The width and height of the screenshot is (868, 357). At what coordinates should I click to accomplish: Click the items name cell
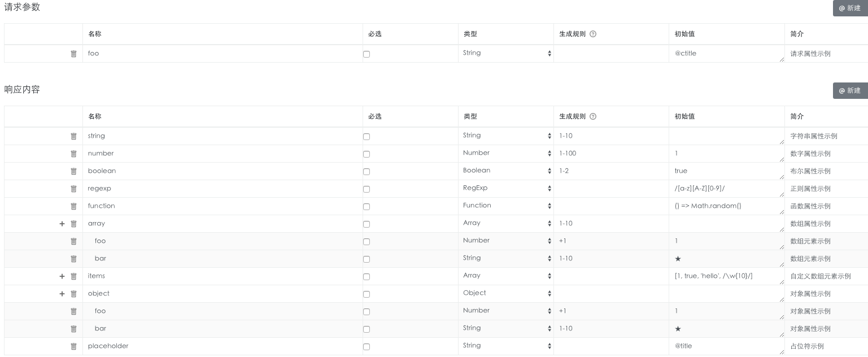coord(223,276)
